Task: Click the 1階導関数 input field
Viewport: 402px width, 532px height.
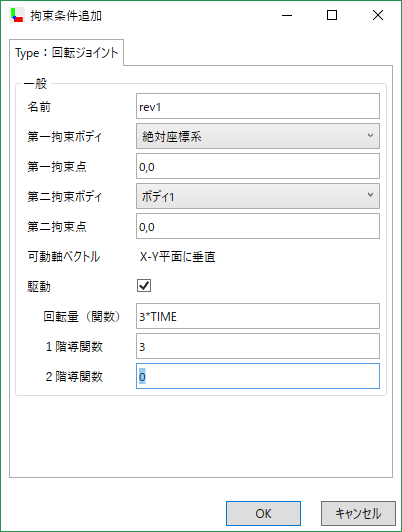Action: (258, 346)
